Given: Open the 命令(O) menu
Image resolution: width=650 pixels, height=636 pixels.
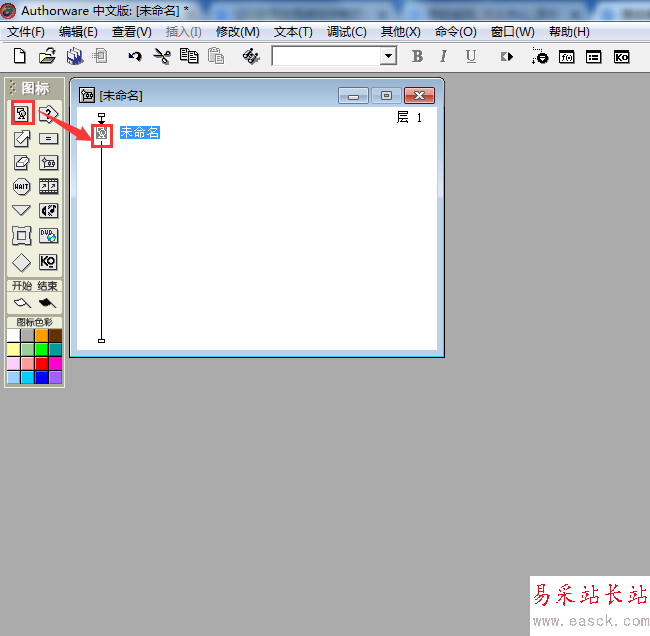Looking at the screenshot, I should click(456, 32).
